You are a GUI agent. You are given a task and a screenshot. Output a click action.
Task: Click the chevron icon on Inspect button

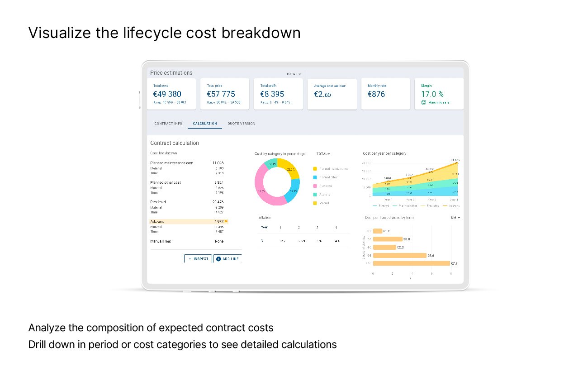(x=190, y=259)
